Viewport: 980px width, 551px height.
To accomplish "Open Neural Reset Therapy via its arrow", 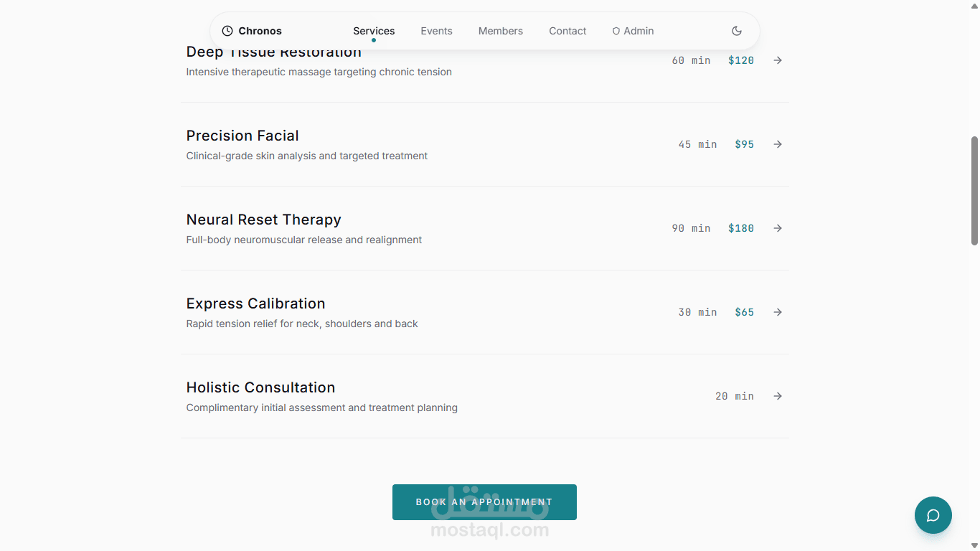I will (778, 228).
